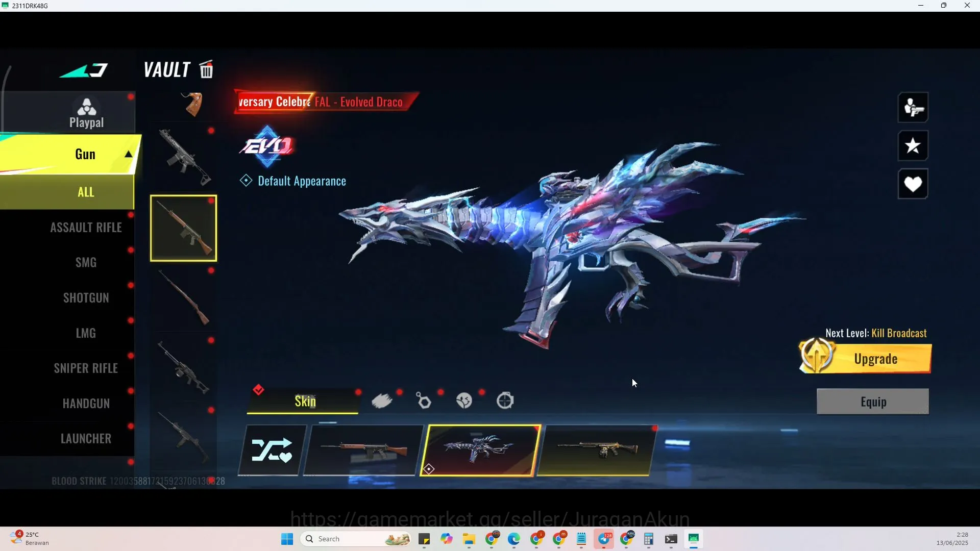Click the diamond marker on the Draco skin
The width and height of the screenshot is (980, 551).
429,469
